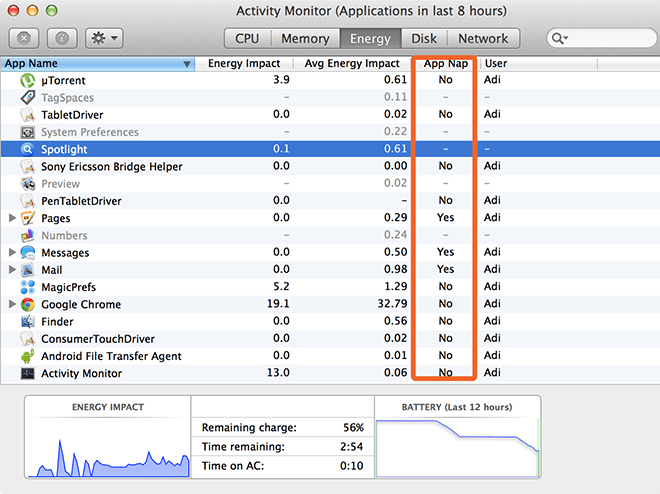The image size is (660, 494).
Task: Click Pages' Yes App Nap value
Action: pyautogui.click(x=445, y=218)
